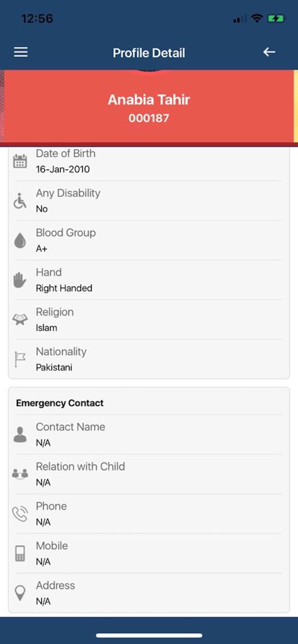The image size is (298, 644).
Task: Tap the Address location pin icon
Action: click(20, 593)
